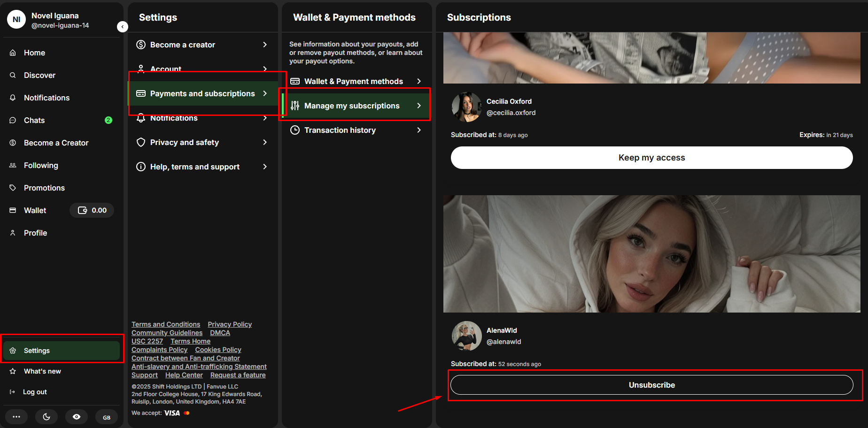The height and width of the screenshot is (428, 868).
Task: Open Discover via magnifier icon
Action: pyautogui.click(x=13, y=75)
